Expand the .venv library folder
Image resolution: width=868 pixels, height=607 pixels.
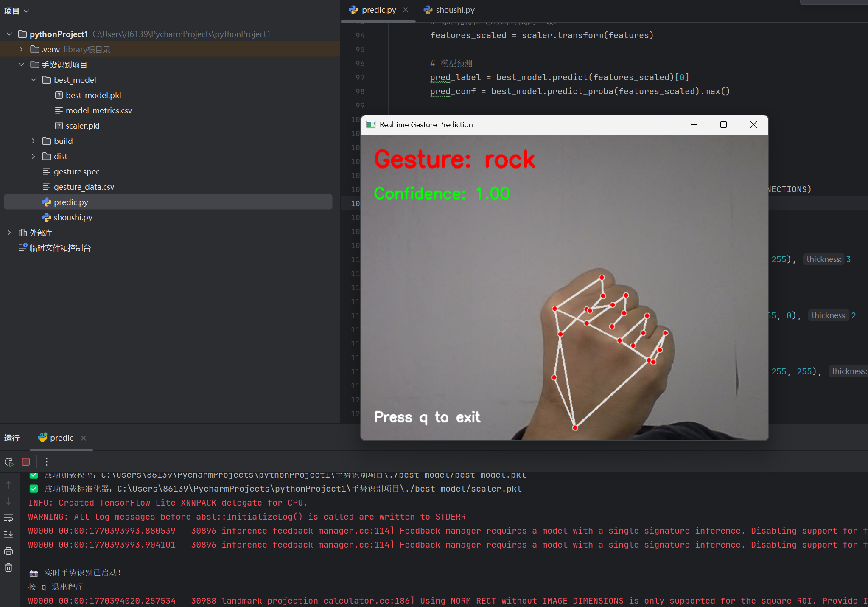pos(21,49)
